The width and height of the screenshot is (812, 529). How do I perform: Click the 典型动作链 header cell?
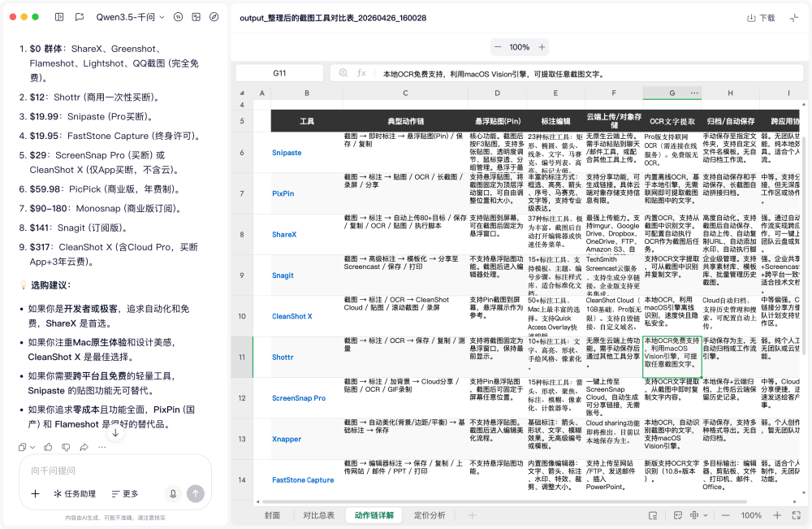pyautogui.click(x=405, y=121)
